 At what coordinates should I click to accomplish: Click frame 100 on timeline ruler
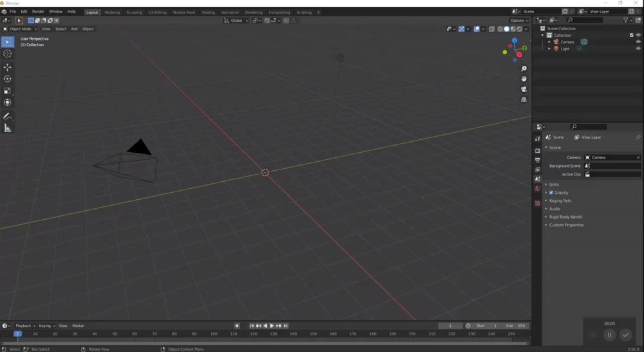pyautogui.click(x=214, y=334)
